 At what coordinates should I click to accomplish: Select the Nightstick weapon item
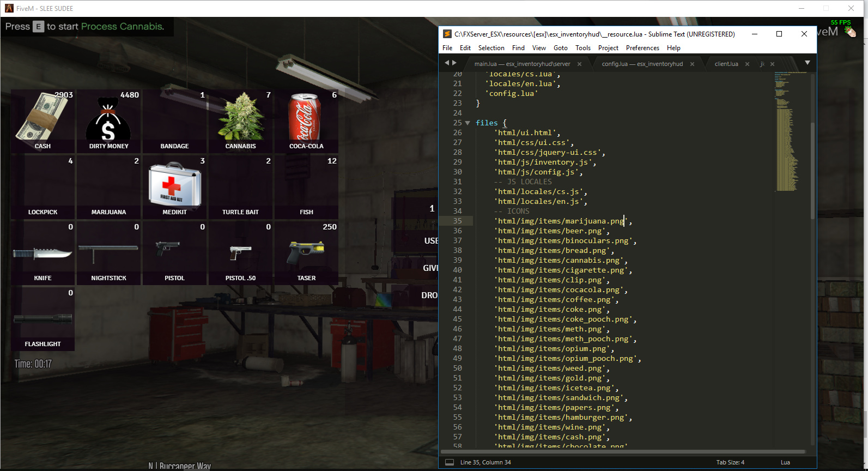coord(108,252)
